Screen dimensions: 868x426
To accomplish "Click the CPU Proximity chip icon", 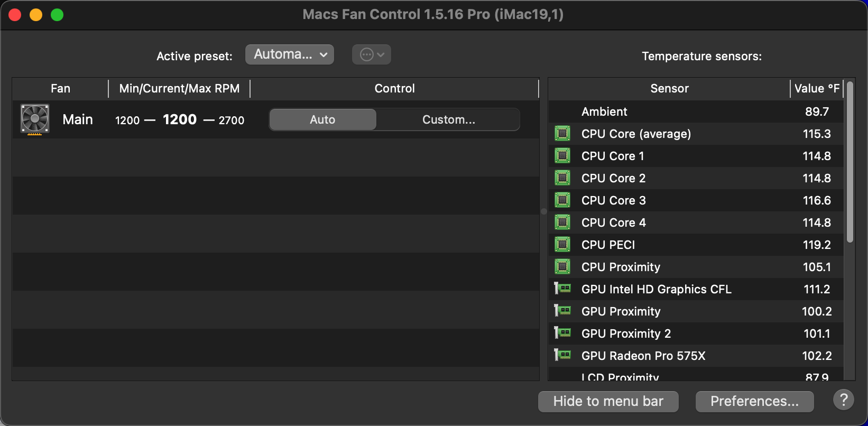I will 562,267.
